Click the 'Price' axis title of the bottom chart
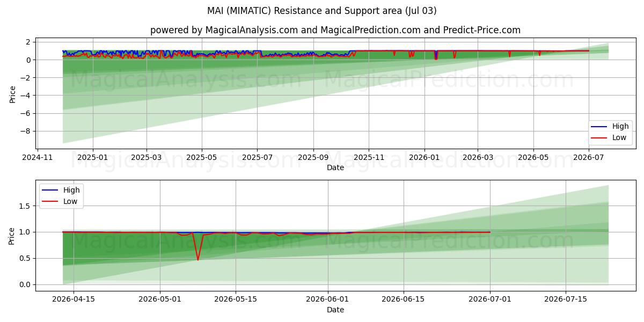The height and width of the screenshot is (322, 644). pos(12,236)
